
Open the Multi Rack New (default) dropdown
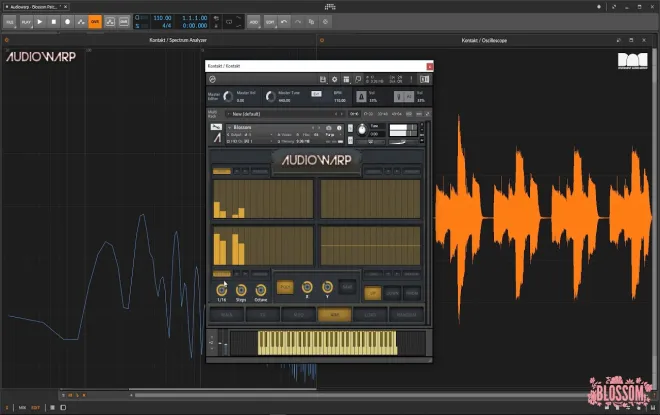[285, 114]
